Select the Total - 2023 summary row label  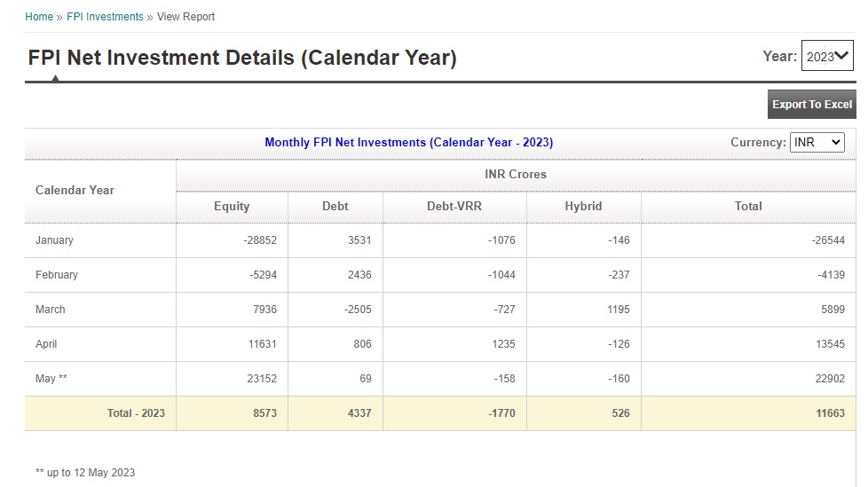pos(136,413)
